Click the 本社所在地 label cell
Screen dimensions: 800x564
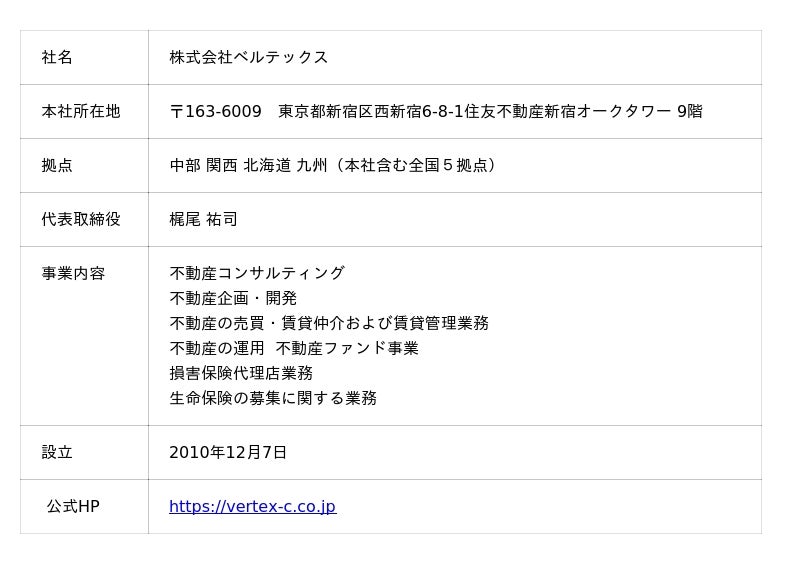(x=81, y=112)
